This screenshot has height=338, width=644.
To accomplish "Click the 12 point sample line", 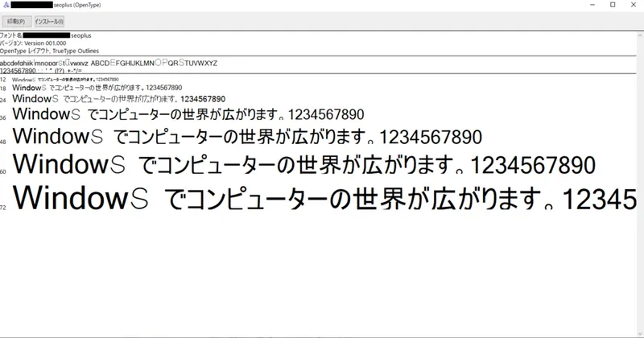I will (x=65, y=80).
